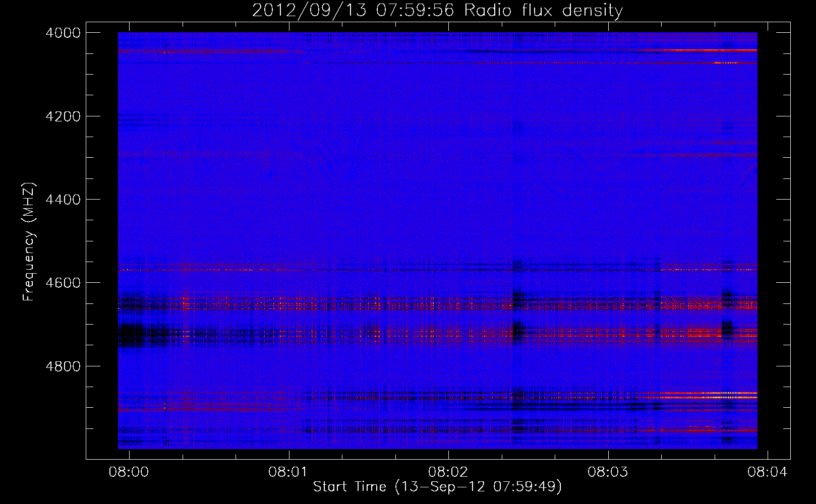Click the 'Start Time (13-Sep-12 07:59:49)' axis title
The height and width of the screenshot is (504, 816).
(x=437, y=487)
